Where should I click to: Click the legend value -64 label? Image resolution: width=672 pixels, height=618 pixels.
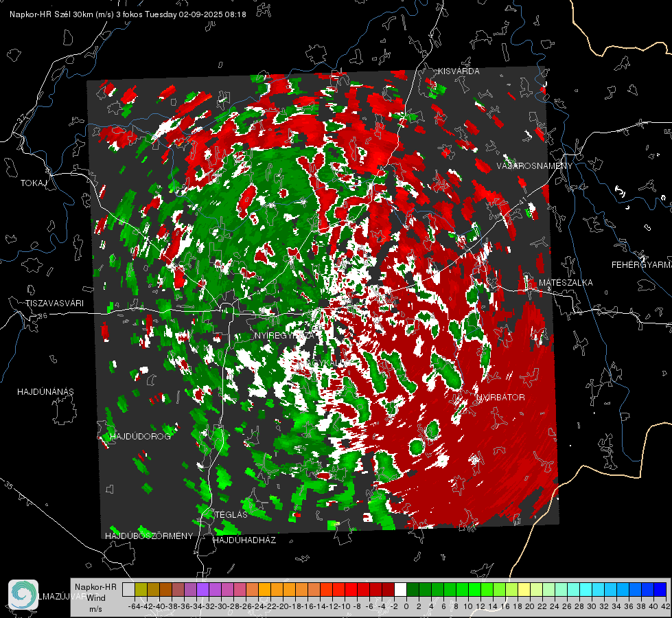pyautogui.click(x=134, y=606)
